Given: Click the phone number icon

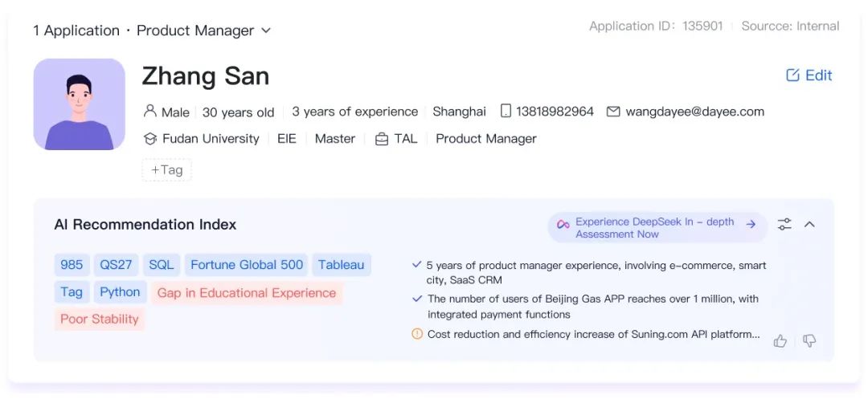Looking at the screenshot, I should pos(506,112).
